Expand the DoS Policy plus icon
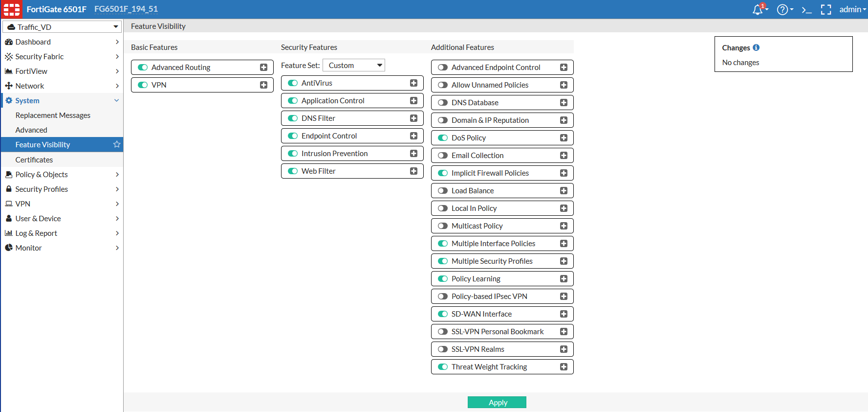 coord(564,138)
